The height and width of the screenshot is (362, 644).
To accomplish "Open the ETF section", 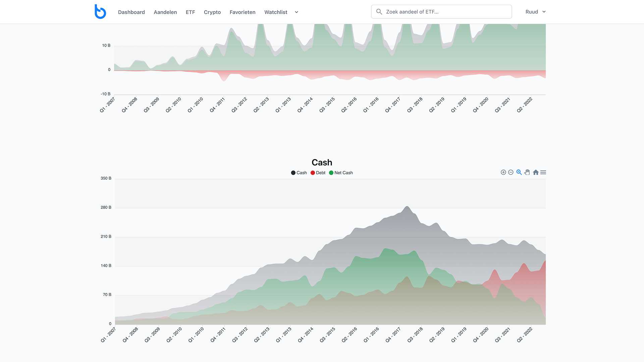I will pyautogui.click(x=190, y=12).
